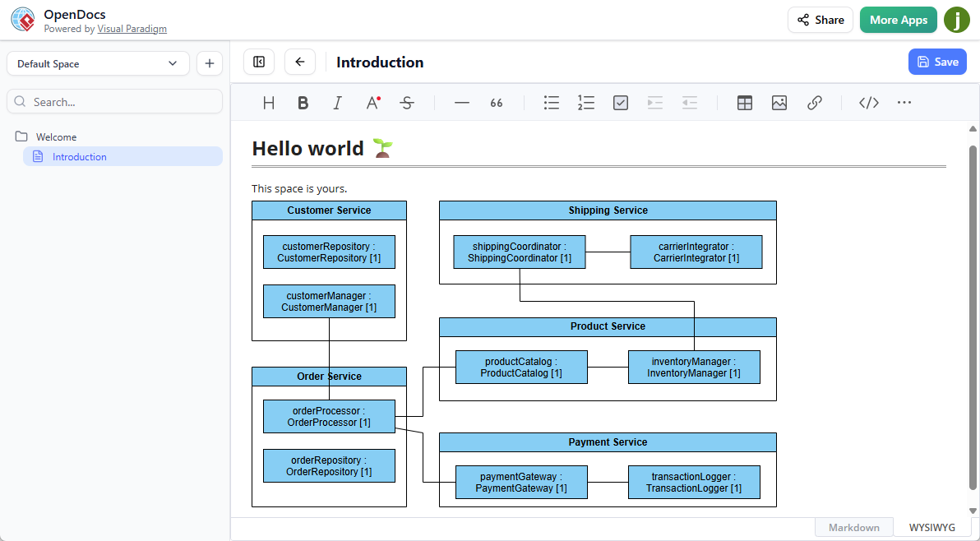
Task: Switch to the Markdown tab
Action: point(853,527)
